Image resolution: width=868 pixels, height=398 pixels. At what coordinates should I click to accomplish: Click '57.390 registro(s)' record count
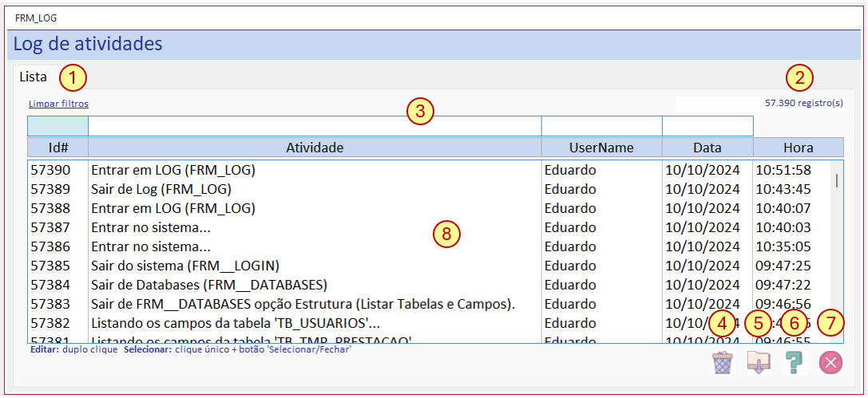click(804, 103)
